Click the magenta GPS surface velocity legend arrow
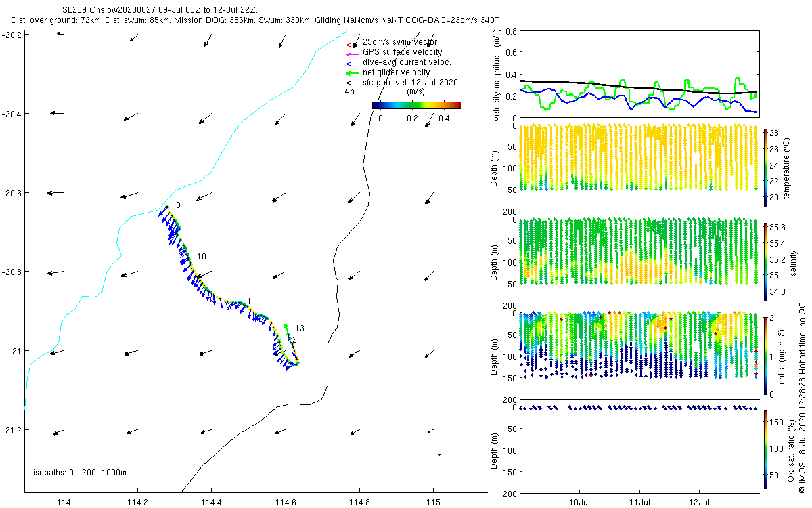 coord(351,55)
